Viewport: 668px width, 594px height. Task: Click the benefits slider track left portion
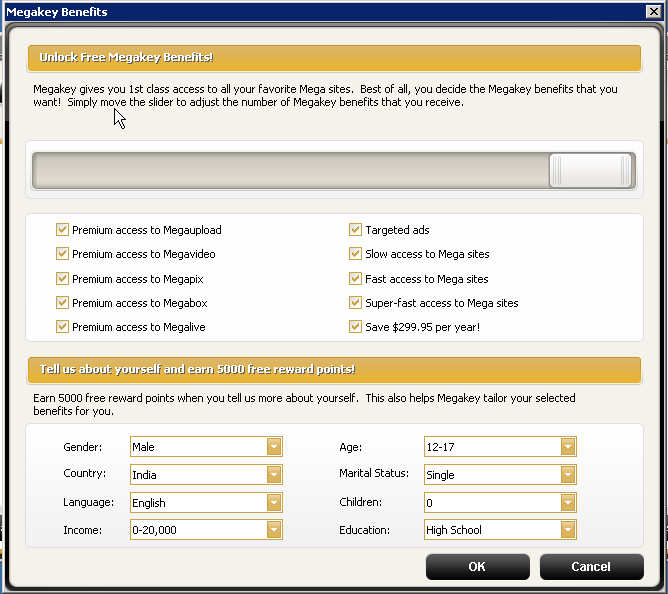coord(291,170)
